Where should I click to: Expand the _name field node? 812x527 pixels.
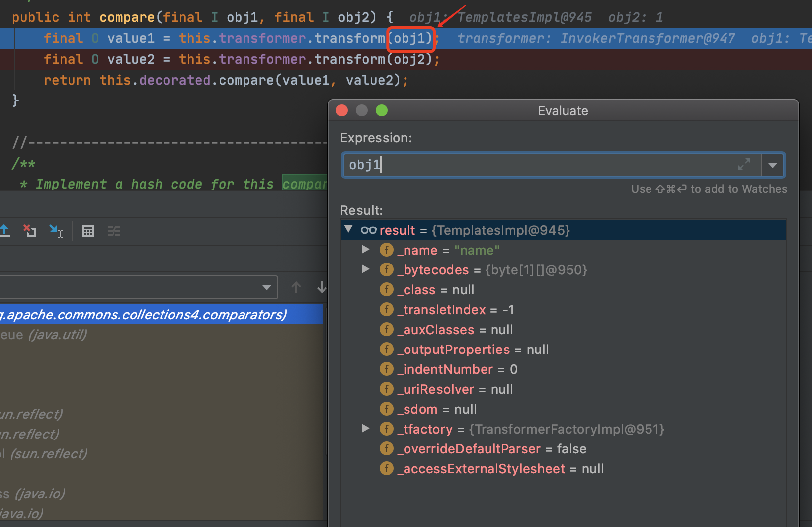[365, 250]
